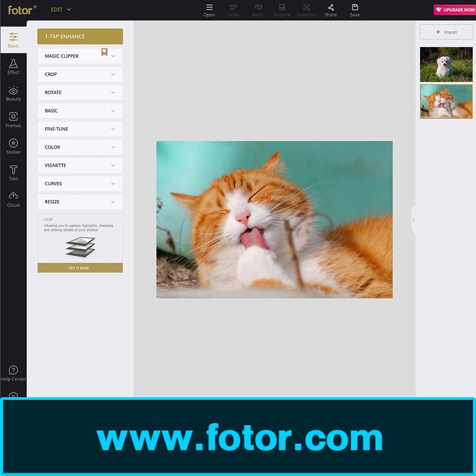Image resolution: width=476 pixels, height=476 pixels.
Task: Collapse the right image panel arrow
Action: pyautogui.click(x=413, y=220)
